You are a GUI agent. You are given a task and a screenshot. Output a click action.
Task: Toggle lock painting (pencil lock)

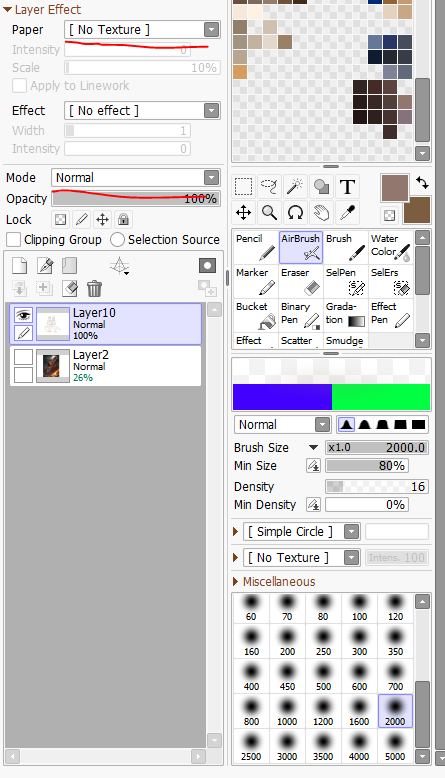pos(81,219)
